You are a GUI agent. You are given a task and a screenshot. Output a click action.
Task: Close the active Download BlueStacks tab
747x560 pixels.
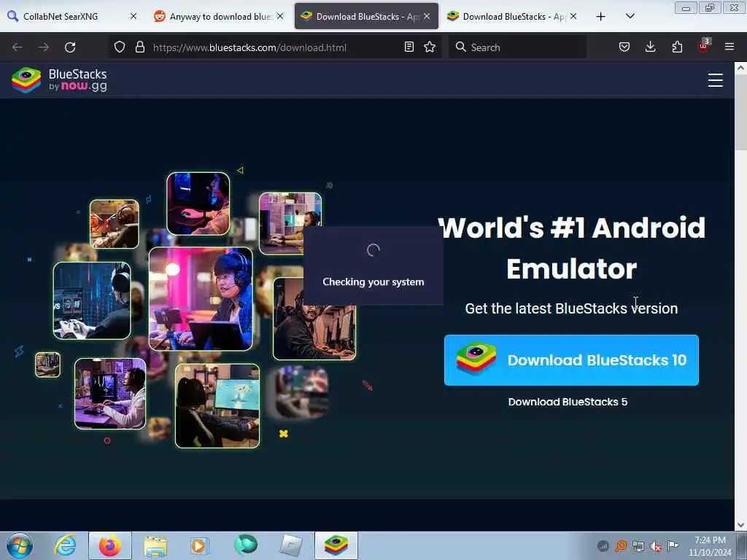(427, 16)
